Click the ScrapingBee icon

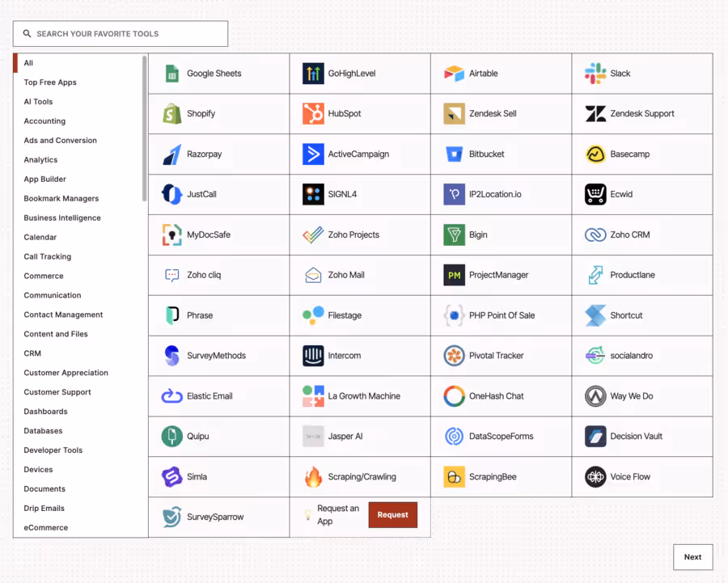tap(454, 477)
